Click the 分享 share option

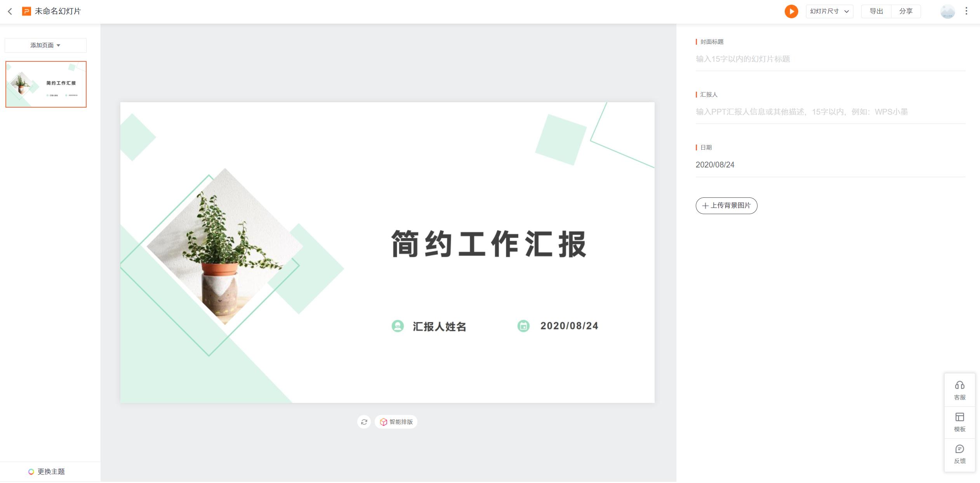(906, 11)
